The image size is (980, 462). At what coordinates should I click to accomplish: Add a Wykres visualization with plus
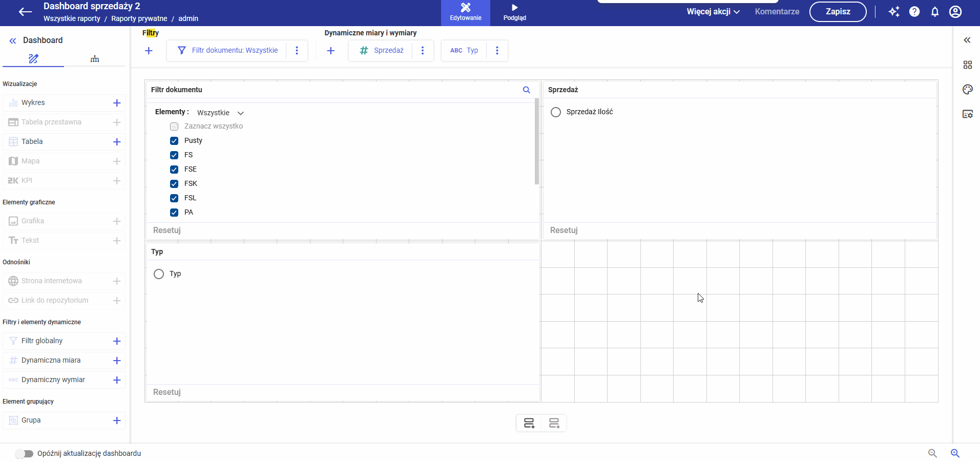[117, 103]
